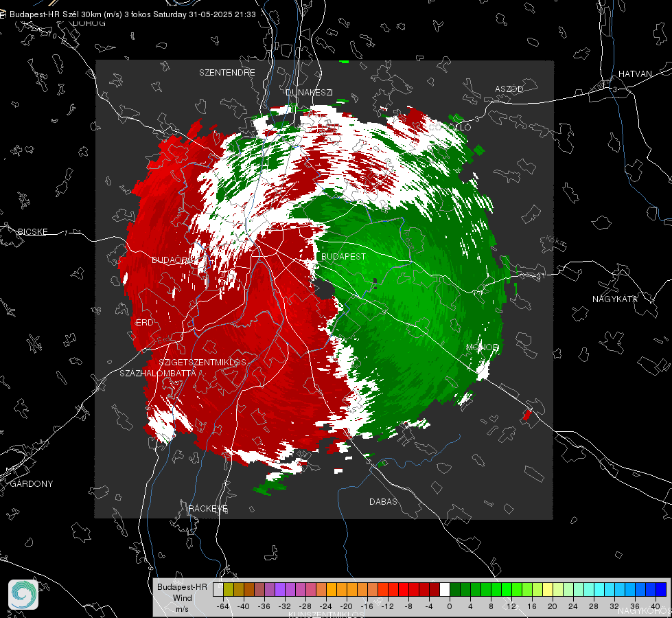Select the pale yellow legend swatch
This screenshot has width=672, height=618.
(x=548, y=589)
